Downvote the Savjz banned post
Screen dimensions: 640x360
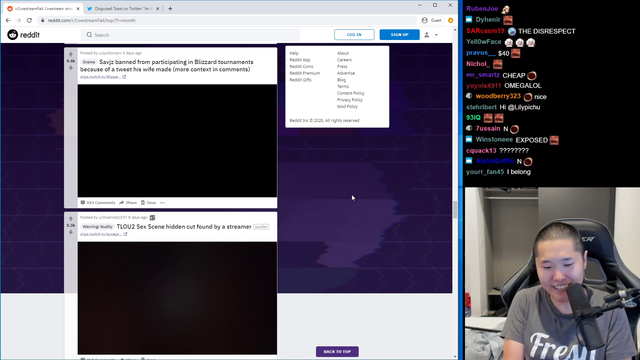click(71, 68)
